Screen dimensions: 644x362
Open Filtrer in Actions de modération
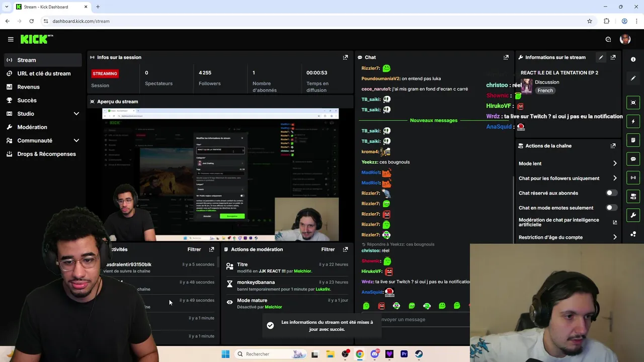(x=328, y=249)
